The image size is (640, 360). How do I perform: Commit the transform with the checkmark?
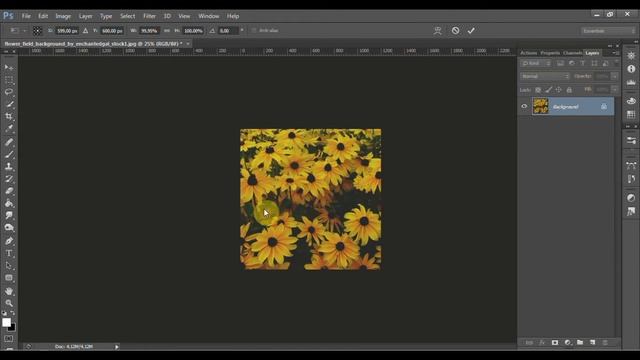pyautogui.click(x=471, y=31)
